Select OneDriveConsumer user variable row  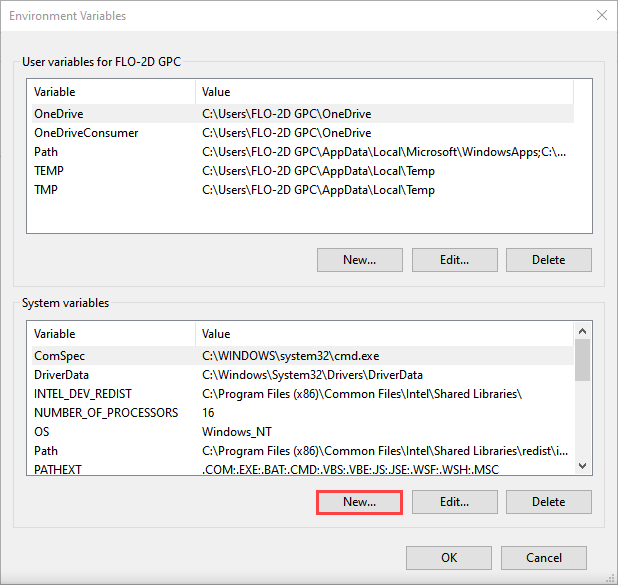(86, 133)
